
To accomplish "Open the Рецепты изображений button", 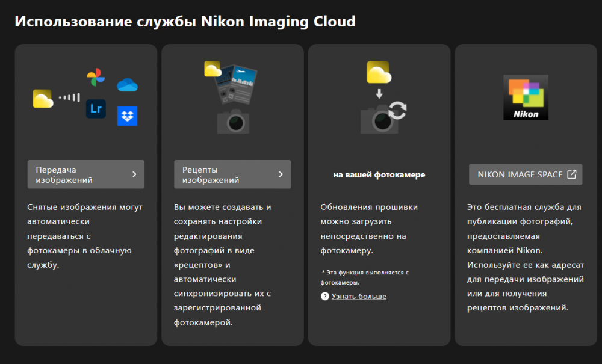I will (x=232, y=174).
